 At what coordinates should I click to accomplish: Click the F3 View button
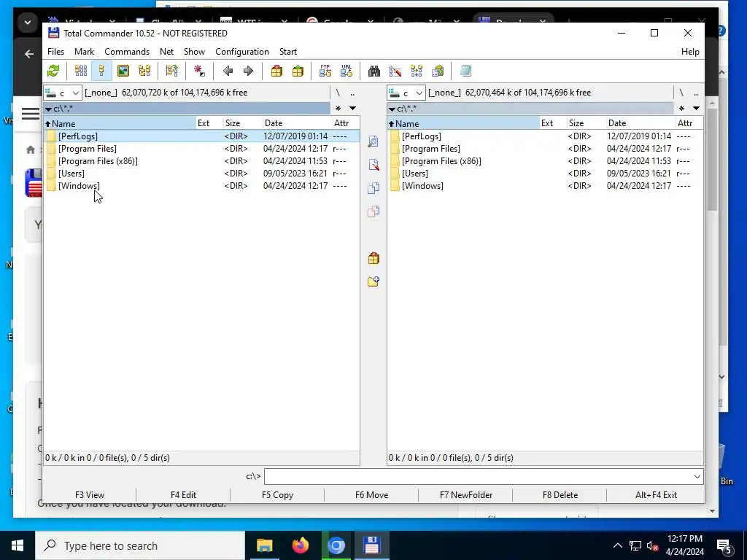point(90,495)
